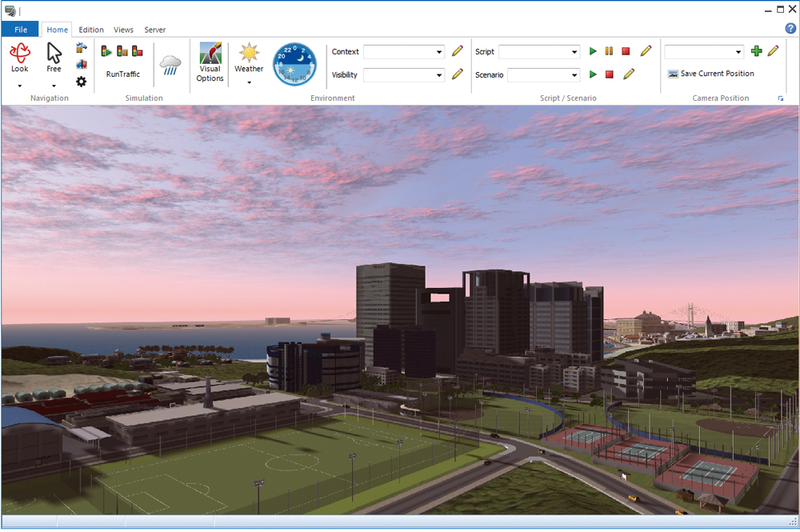Open the Visibility combo box
Viewport: 800px width, 532px height.
tap(403, 75)
